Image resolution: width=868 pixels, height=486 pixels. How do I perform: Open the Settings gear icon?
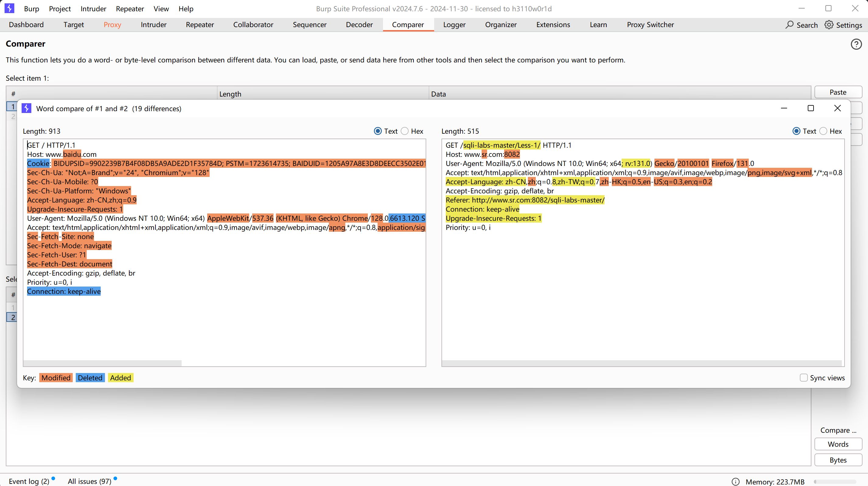[x=829, y=25]
